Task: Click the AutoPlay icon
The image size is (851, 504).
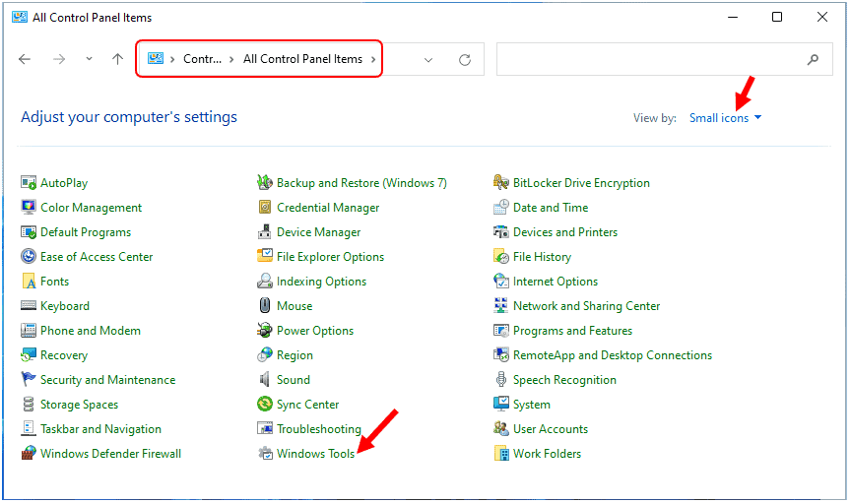Action: pyautogui.click(x=29, y=183)
